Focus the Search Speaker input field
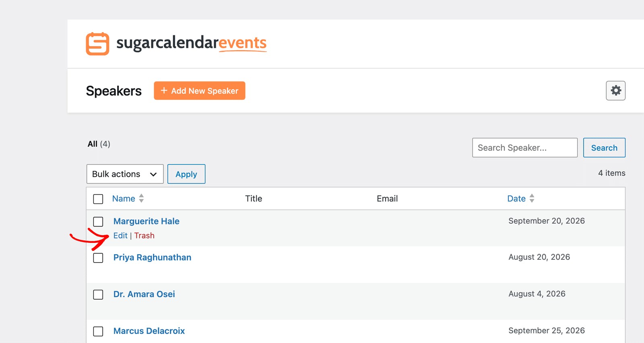644x343 pixels. pos(525,148)
